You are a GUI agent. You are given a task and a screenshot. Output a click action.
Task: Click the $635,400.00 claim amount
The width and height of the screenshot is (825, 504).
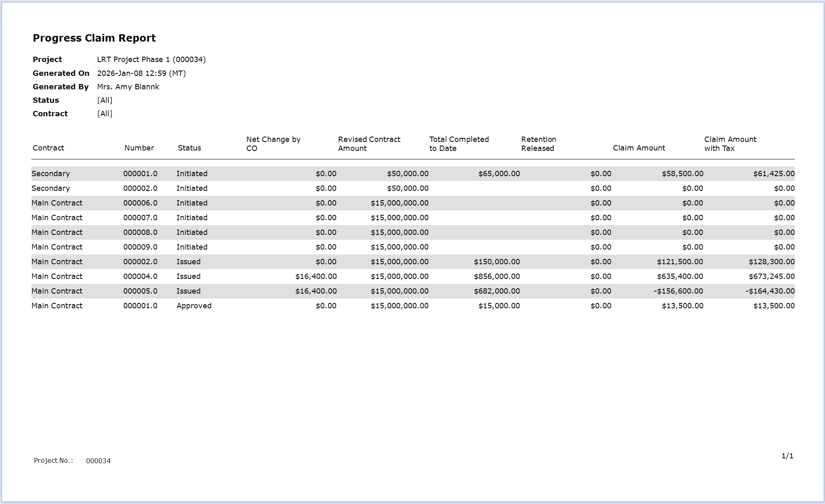tap(680, 276)
